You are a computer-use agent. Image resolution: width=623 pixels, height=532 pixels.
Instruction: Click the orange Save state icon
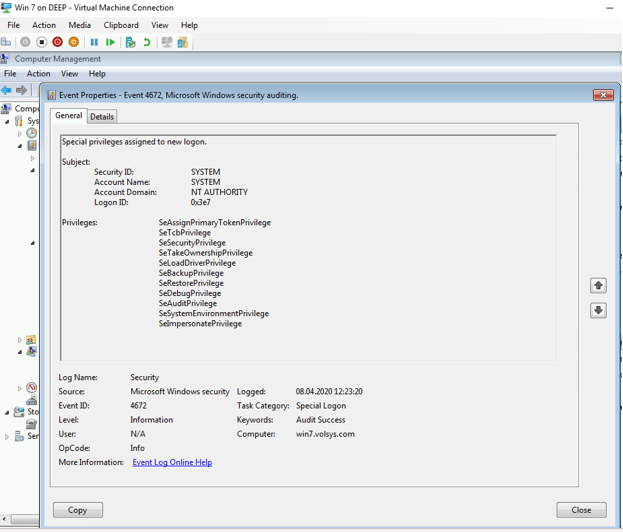click(73, 42)
